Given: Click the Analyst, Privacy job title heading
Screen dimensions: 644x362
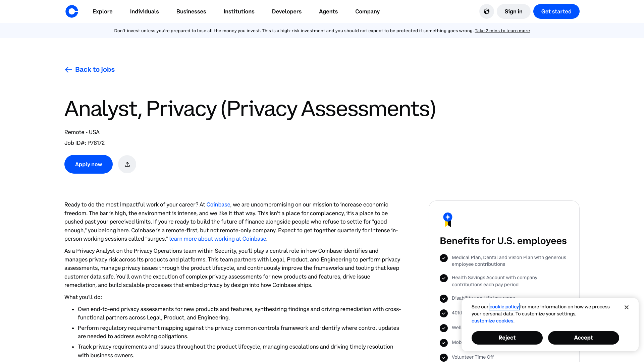Looking at the screenshot, I should point(250,109).
